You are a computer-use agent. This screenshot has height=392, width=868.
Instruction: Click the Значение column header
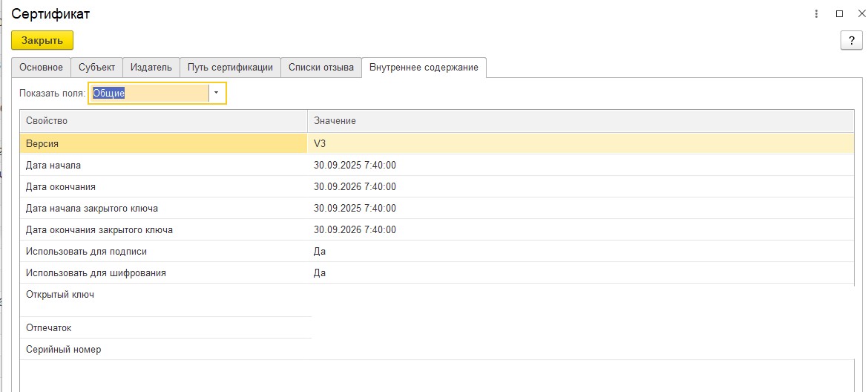click(579, 120)
